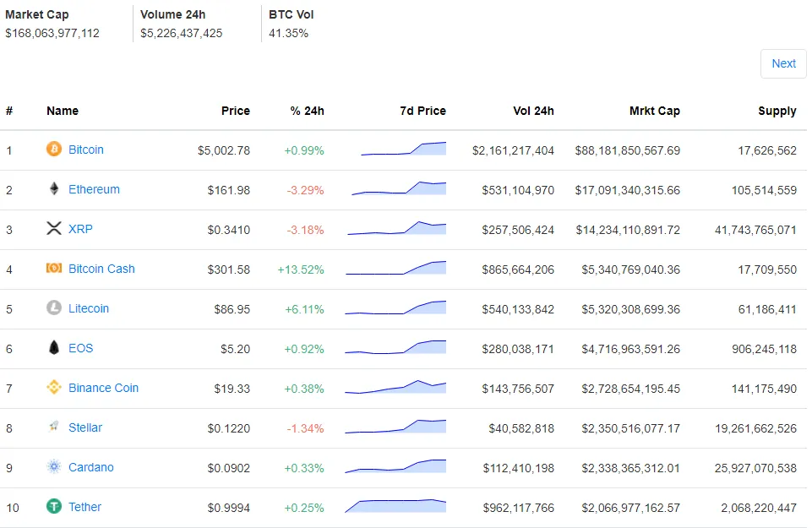This screenshot has width=812, height=528.
Task: Click the Bitcoin Cash logo icon
Action: coord(54,268)
